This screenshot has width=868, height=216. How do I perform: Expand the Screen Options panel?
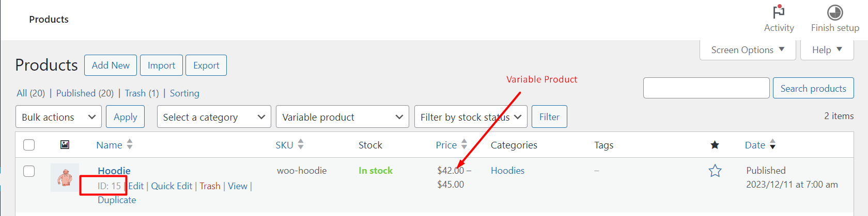(747, 50)
